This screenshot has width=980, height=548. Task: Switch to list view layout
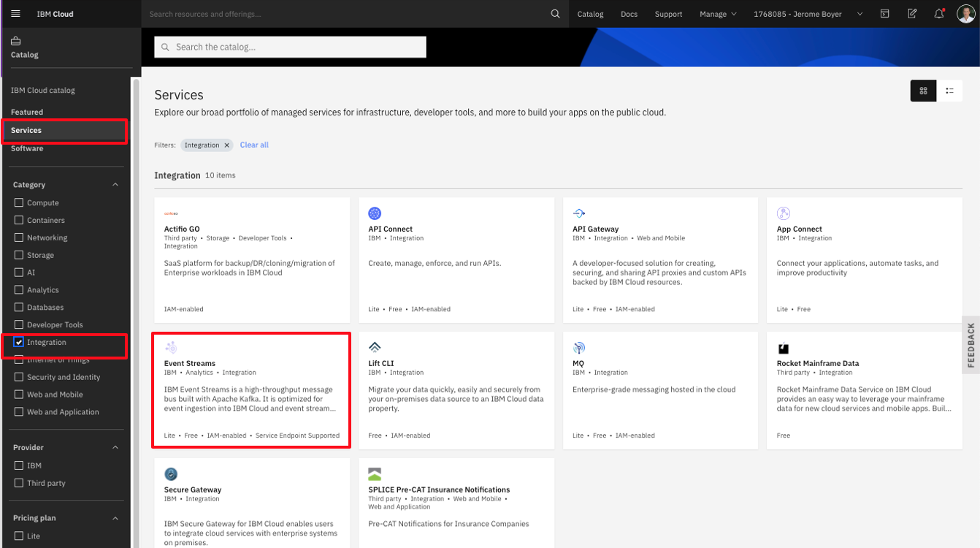click(x=949, y=91)
